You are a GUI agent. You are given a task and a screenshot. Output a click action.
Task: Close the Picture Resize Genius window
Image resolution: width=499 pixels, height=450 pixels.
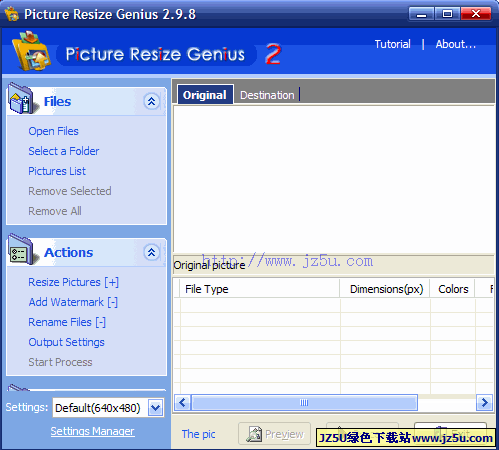(x=476, y=14)
